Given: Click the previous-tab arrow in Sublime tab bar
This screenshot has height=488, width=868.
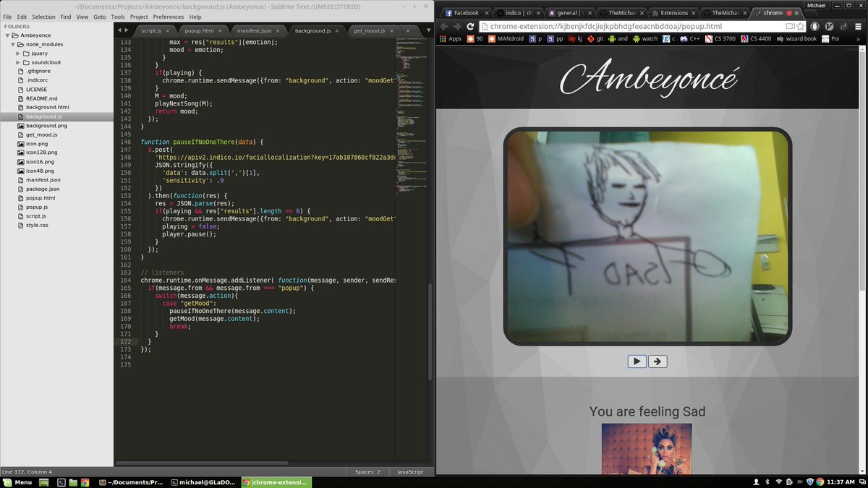Looking at the screenshot, I should coord(119,30).
